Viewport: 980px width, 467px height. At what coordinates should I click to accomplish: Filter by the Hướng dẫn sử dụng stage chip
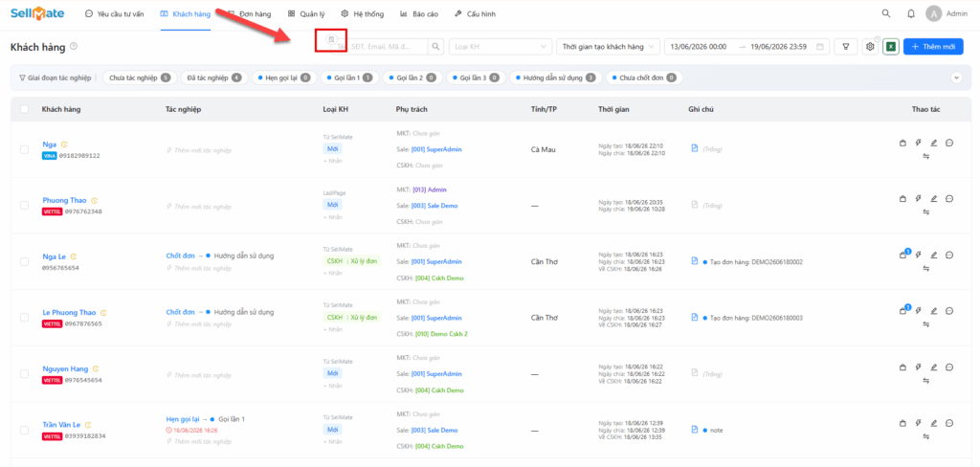(x=556, y=78)
